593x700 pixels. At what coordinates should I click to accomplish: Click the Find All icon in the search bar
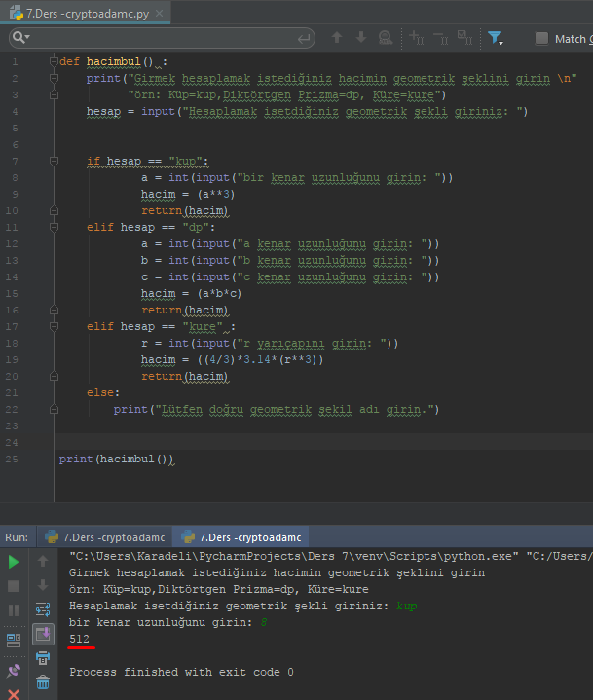(x=387, y=38)
